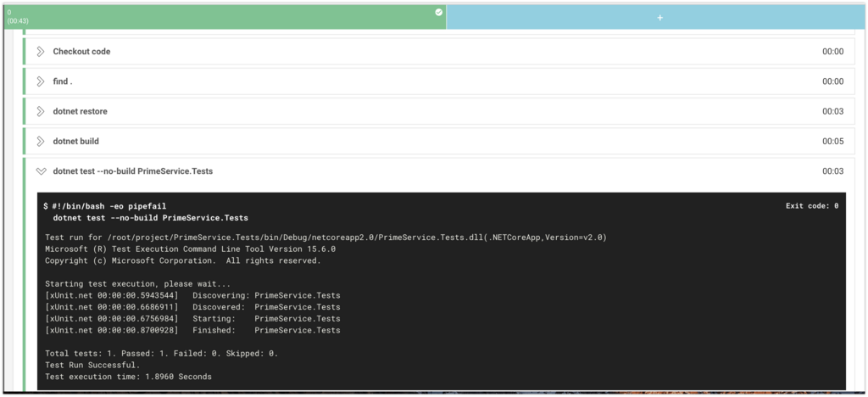Expand the dotnet build step chevron
Viewport: 868px width, 397px height.
pos(41,141)
